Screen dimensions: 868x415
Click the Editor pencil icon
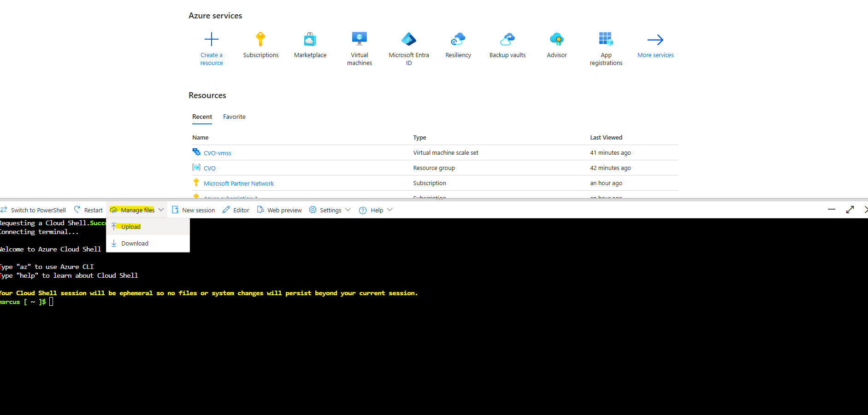226,210
